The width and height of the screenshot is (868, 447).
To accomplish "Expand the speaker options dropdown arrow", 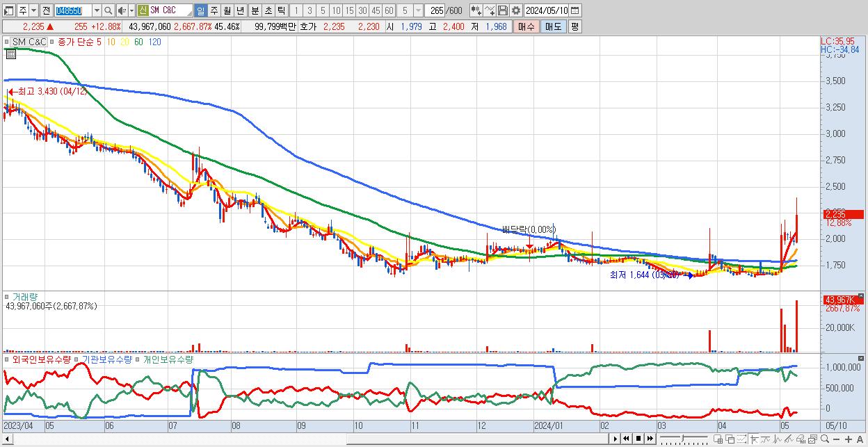I will [131, 10].
